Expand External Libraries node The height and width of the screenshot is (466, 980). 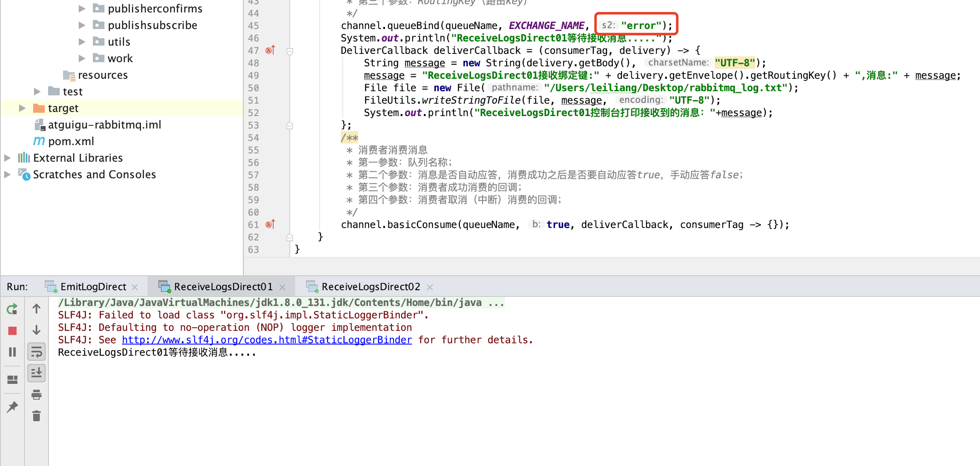coord(7,158)
